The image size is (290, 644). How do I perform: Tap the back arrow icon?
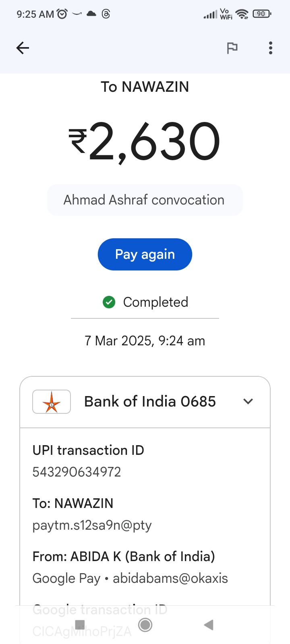[23, 48]
